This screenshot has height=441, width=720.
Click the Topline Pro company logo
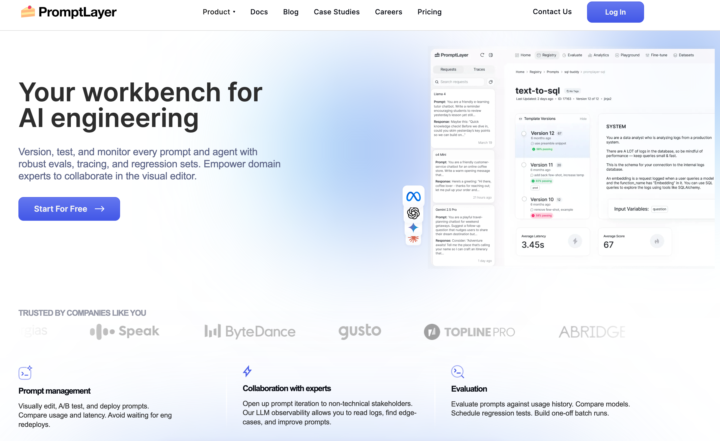(469, 332)
